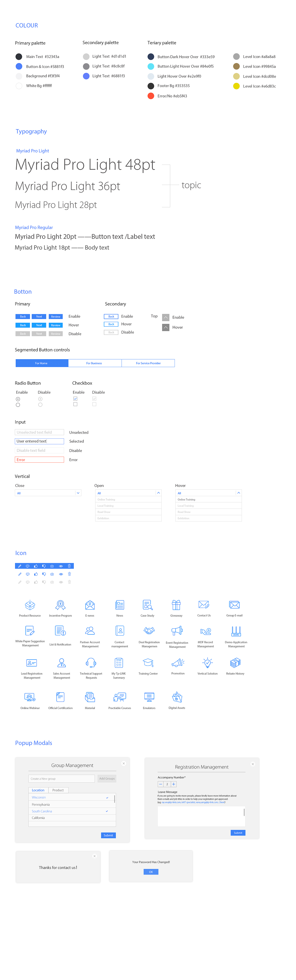Select the enabled empty radio button
296x980 pixels.
pos(18,405)
